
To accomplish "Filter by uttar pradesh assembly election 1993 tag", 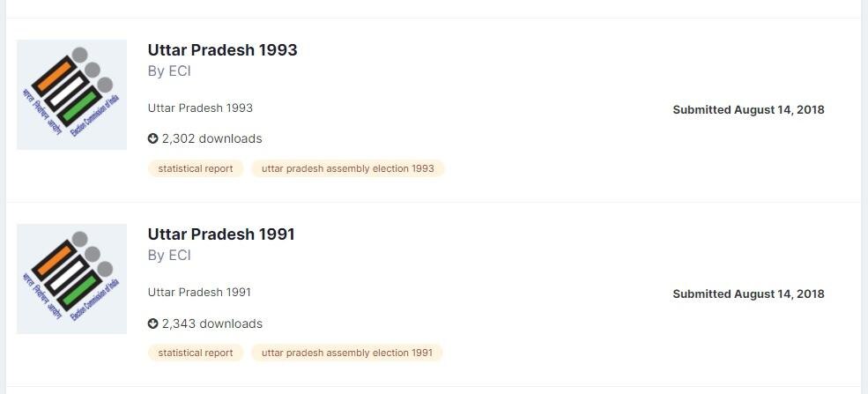I will pyautogui.click(x=348, y=168).
